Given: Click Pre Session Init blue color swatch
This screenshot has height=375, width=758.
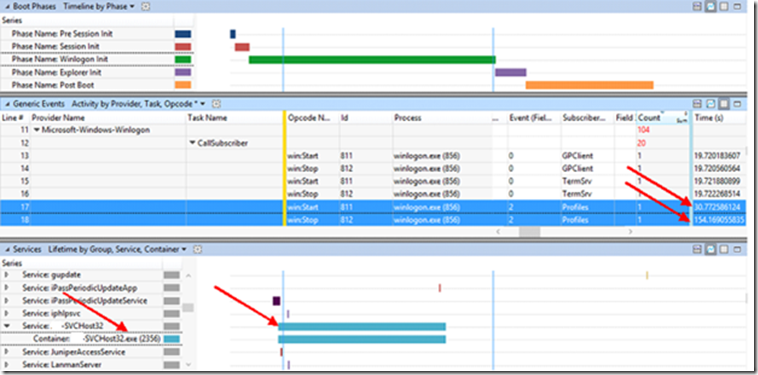Looking at the screenshot, I should 183,34.
